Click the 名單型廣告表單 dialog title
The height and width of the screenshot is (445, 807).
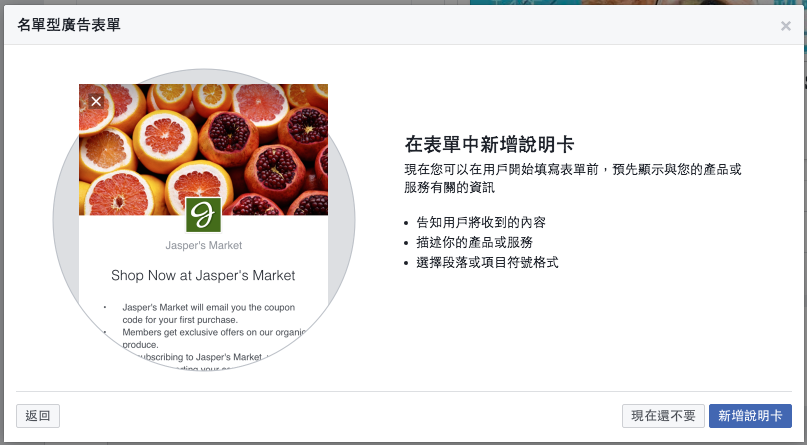[69, 25]
